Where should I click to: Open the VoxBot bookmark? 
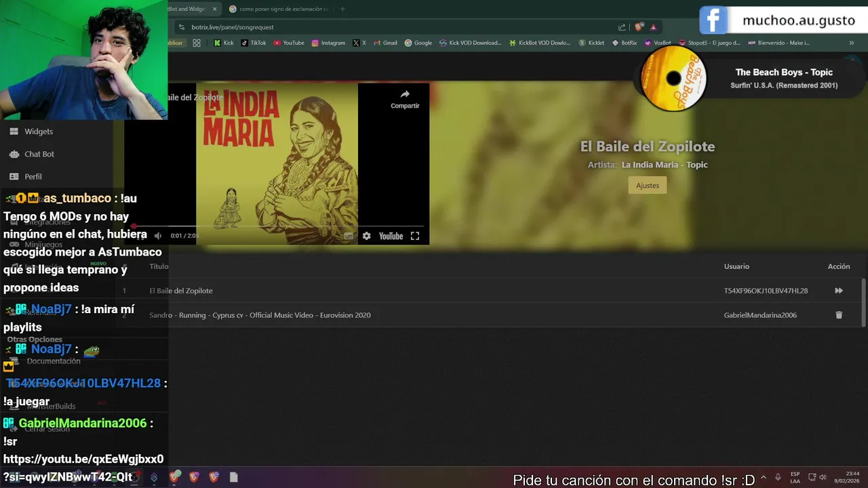[x=658, y=43]
